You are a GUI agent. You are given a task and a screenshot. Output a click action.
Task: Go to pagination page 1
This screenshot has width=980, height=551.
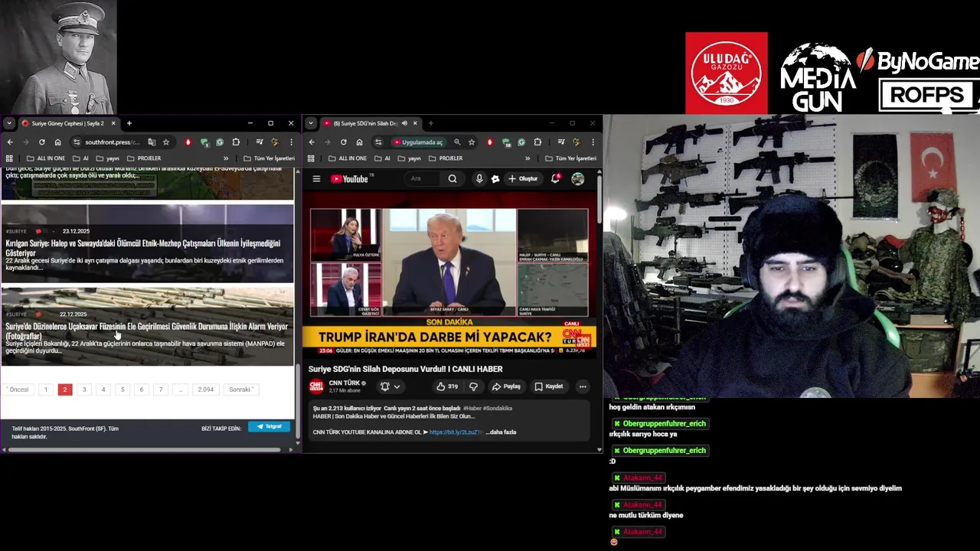[x=46, y=390]
